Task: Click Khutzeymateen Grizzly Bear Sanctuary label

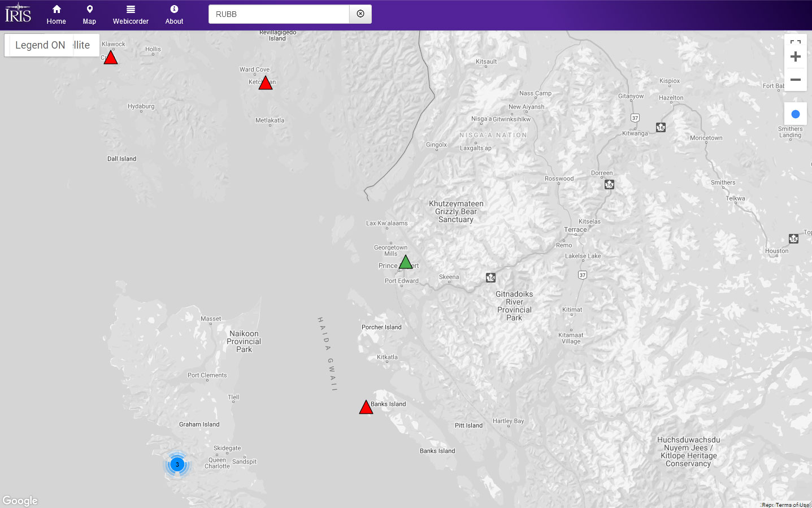Action: click(x=456, y=212)
